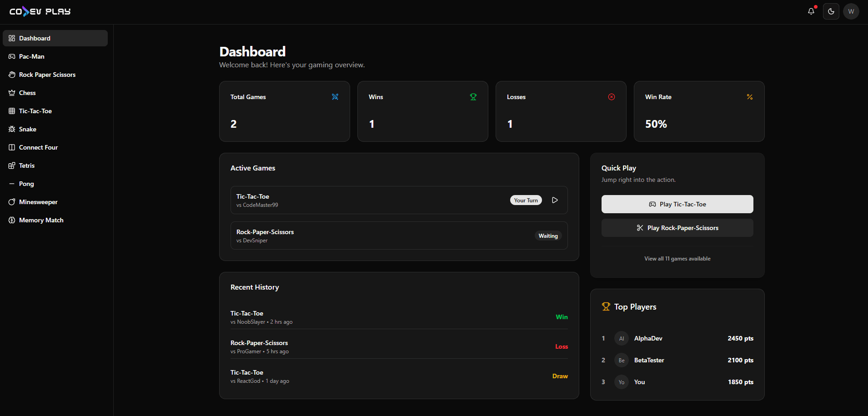Click the Pong dash icon

coord(12,184)
